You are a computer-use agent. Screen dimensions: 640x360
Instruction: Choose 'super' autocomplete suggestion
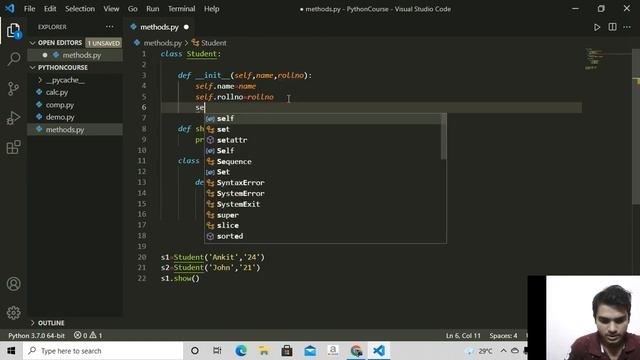coord(322,215)
